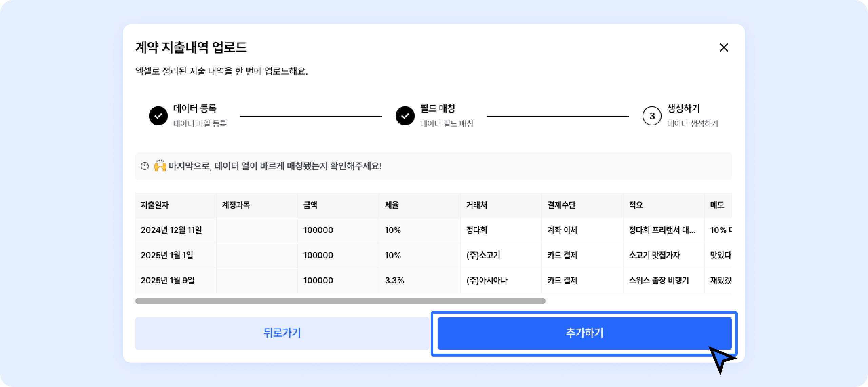Viewport: 868px width, 387px height.
Task: Click the 3.3% tax rate cell
Action: click(x=420, y=281)
